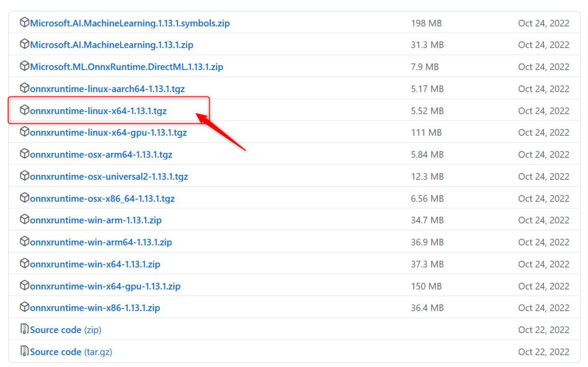Click Oct 24, 2022 date for onnxruntime-win-x86-1.13.1.zip row
Viewport: 588px width, 367px height.
tap(544, 308)
